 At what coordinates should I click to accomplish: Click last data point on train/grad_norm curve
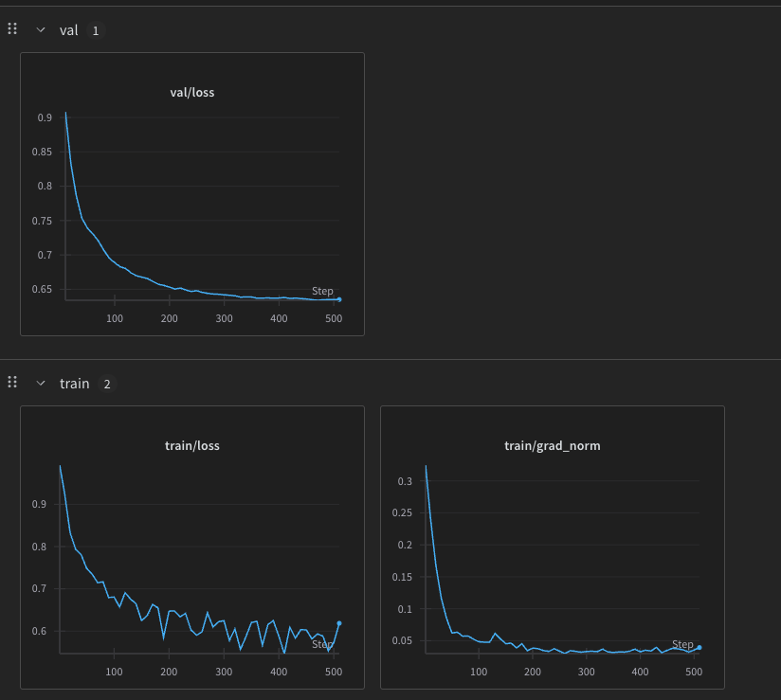pos(699,648)
